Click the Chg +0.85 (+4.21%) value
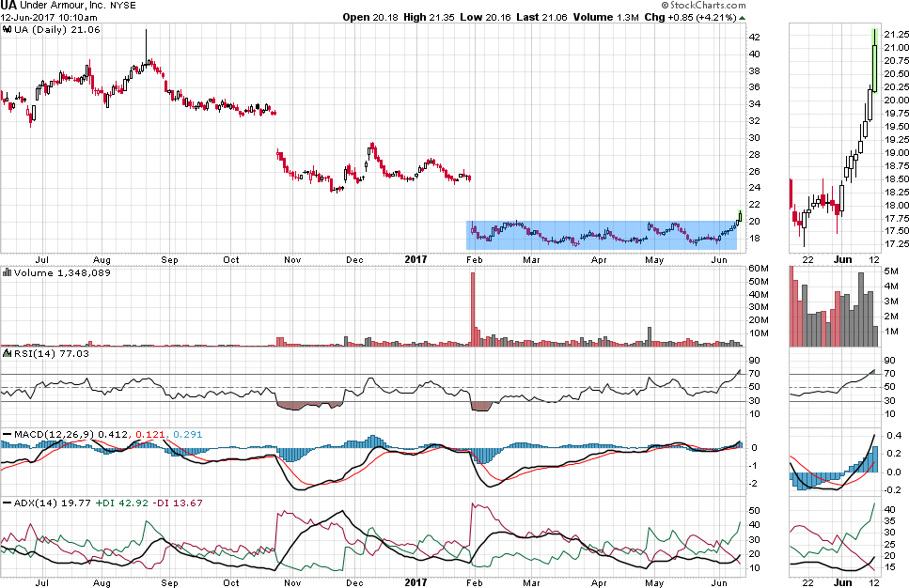Viewport: 909px width, 588px height. click(x=691, y=18)
